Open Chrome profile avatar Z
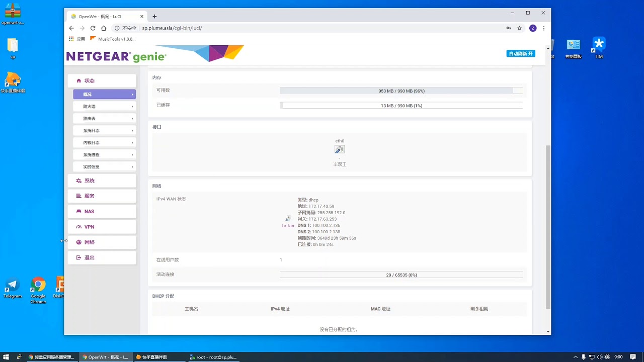The image size is (644, 362). pyautogui.click(x=533, y=28)
